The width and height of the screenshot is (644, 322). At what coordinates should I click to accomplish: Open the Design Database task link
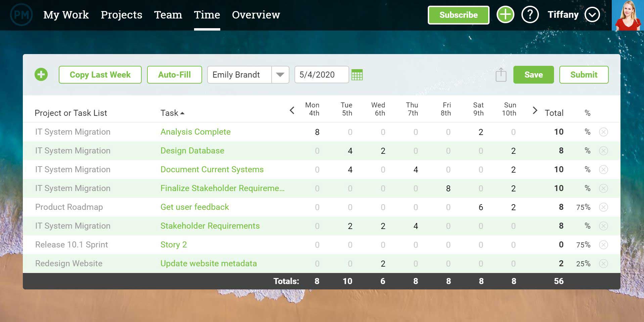pos(192,151)
